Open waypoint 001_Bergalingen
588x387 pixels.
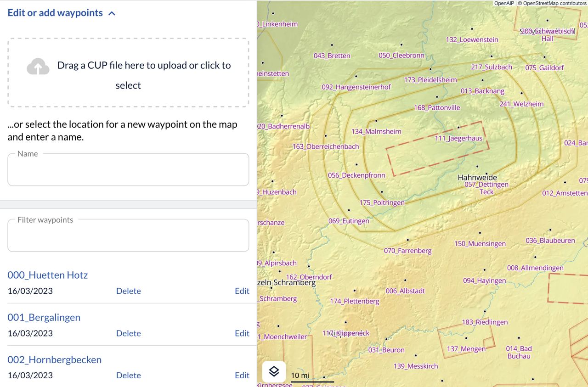[44, 317]
